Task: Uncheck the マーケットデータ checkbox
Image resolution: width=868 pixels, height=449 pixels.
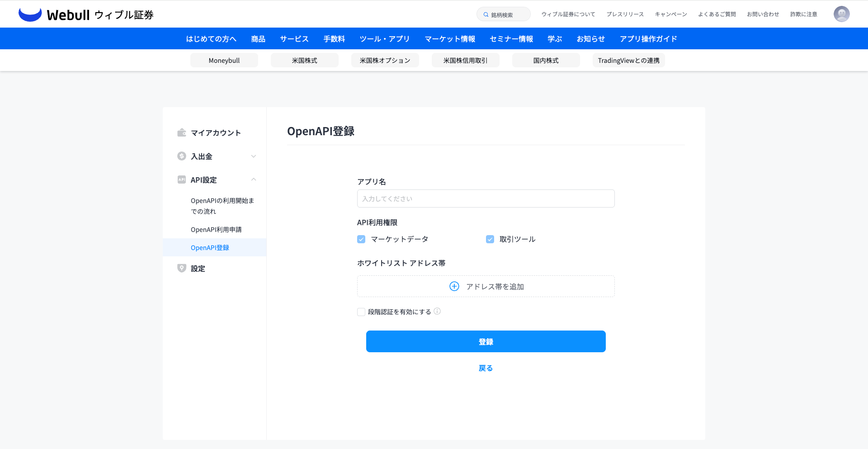Action: [361, 239]
